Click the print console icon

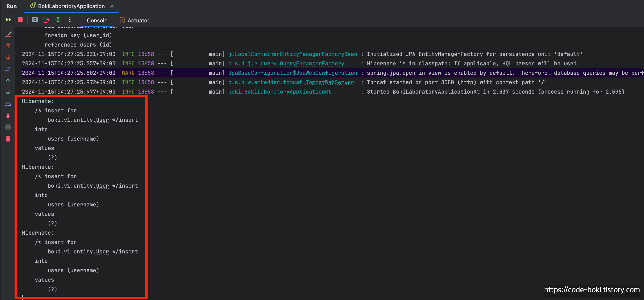pos(8,127)
